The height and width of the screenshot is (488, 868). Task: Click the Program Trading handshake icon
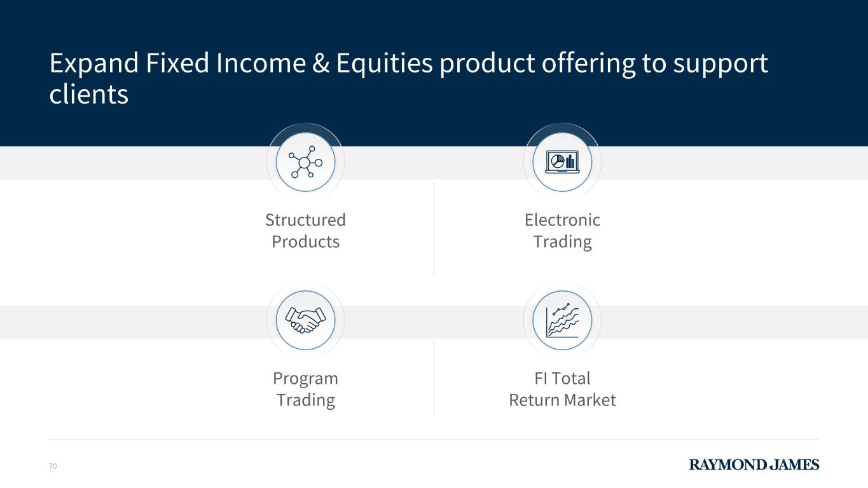tap(305, 320)
